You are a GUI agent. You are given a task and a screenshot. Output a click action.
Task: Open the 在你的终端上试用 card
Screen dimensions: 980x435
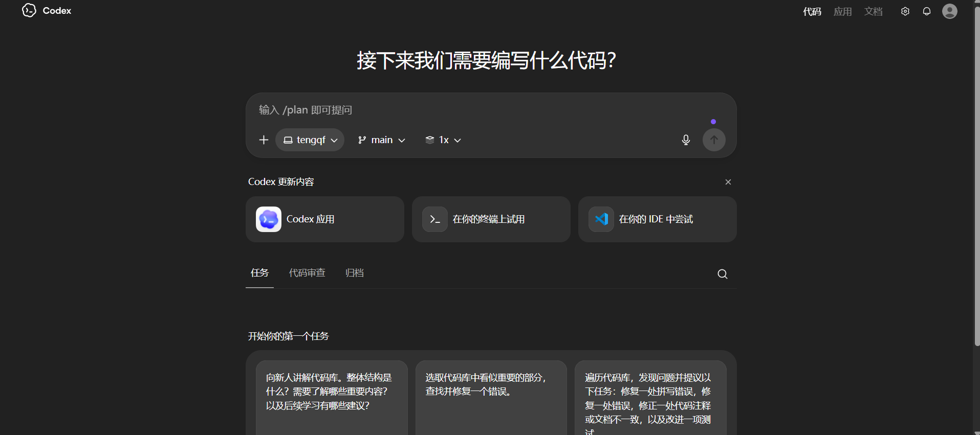491,219
